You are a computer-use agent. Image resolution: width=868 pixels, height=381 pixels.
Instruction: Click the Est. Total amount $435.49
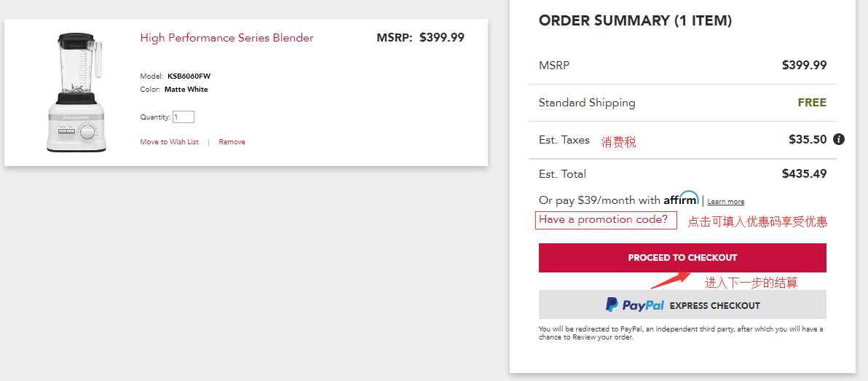804,174
